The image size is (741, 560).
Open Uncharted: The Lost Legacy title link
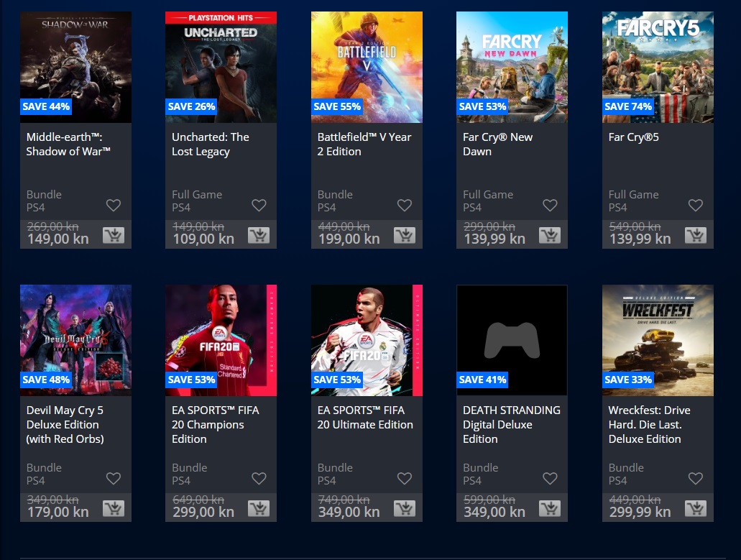pos(211,144)
